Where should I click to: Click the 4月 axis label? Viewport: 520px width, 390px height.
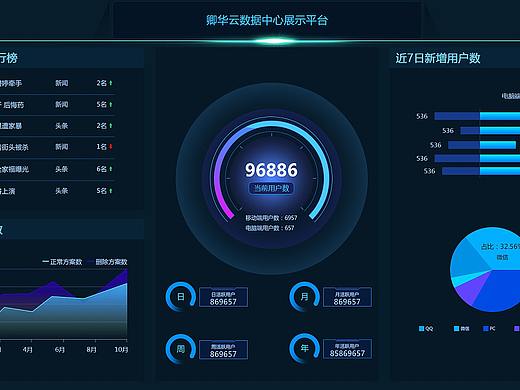[28, 349]
